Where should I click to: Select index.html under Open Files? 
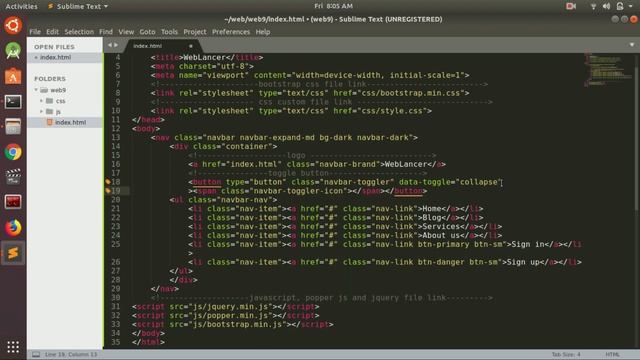[x=55, y=58]
